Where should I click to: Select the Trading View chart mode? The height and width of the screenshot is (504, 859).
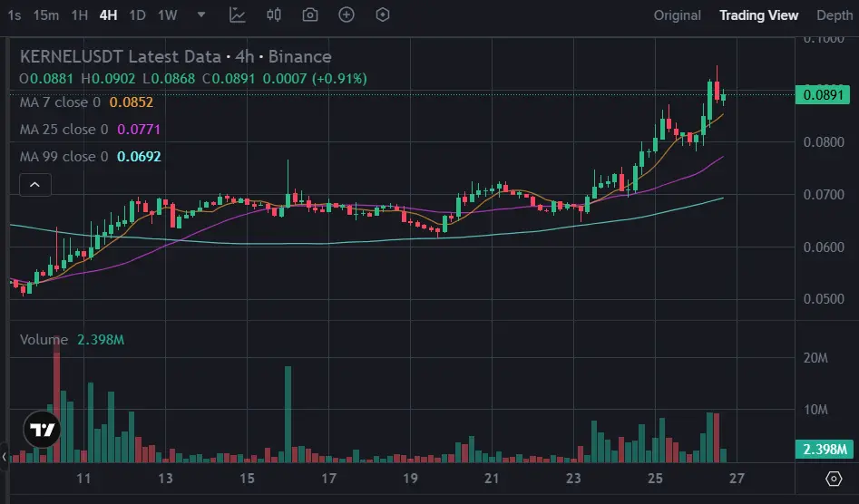[x=758, y=15]
